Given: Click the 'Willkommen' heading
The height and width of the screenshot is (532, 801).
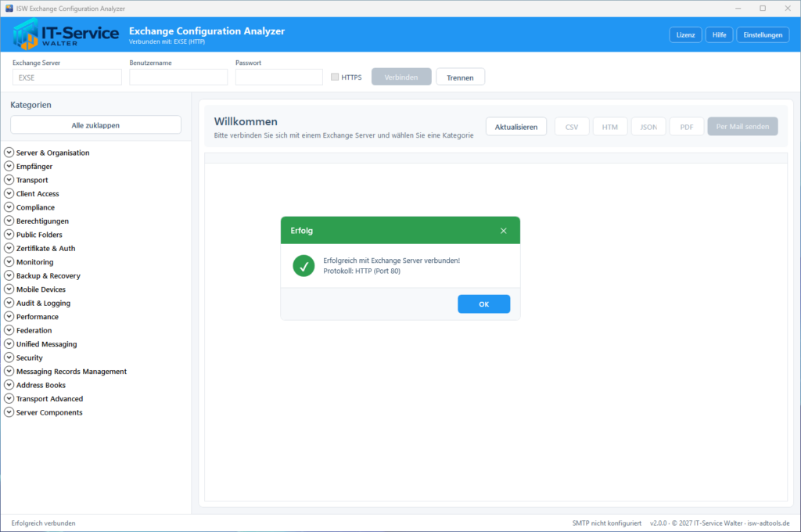Looking at the screenshot, I should click(x=246, y=121).
